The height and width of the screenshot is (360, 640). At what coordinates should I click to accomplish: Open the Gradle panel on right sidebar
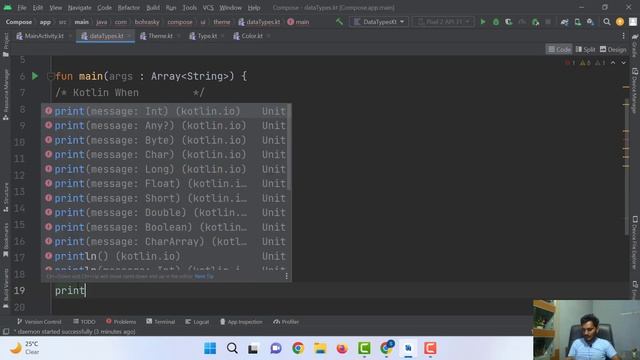(x=635, y=46)
